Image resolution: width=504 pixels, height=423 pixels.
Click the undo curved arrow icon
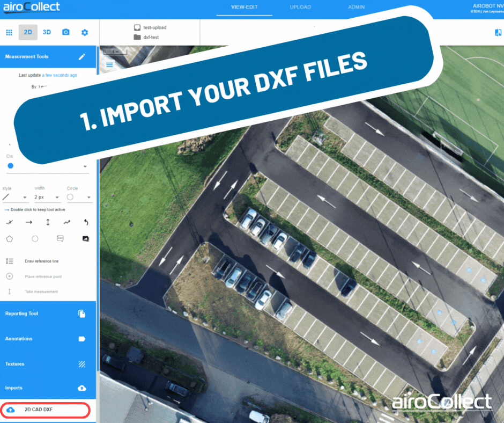point(86,222)
